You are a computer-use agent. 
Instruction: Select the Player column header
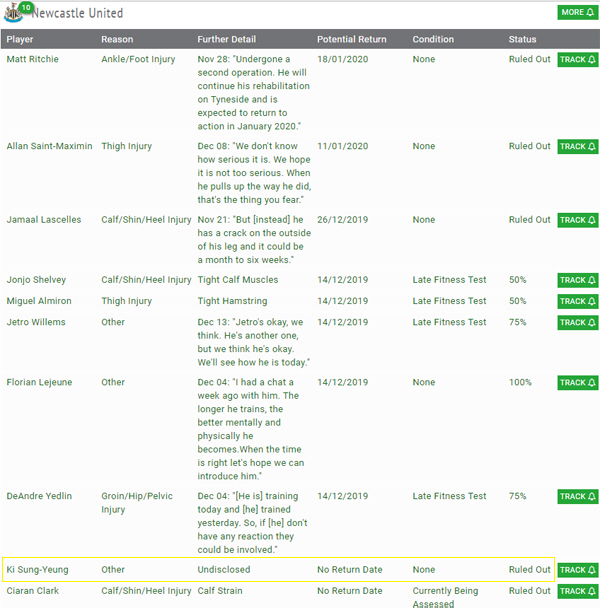(x=20, y=39)
